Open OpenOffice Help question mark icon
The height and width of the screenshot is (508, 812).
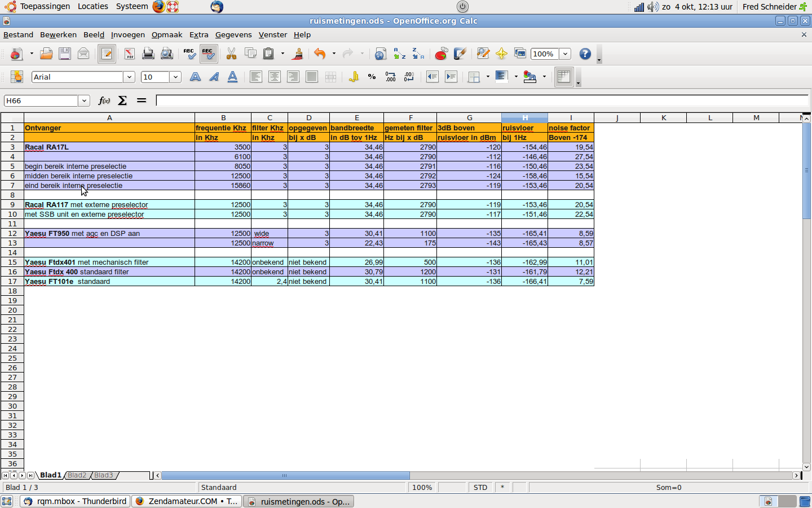point(585,54)
